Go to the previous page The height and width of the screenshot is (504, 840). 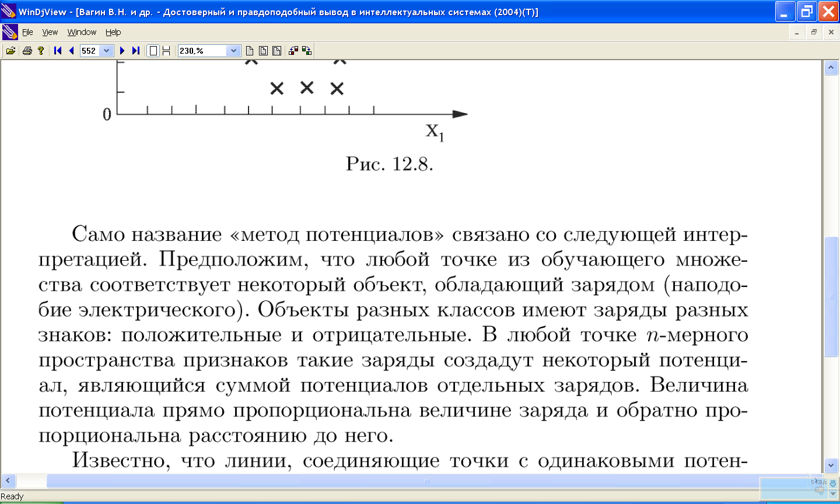pos(71,51)
